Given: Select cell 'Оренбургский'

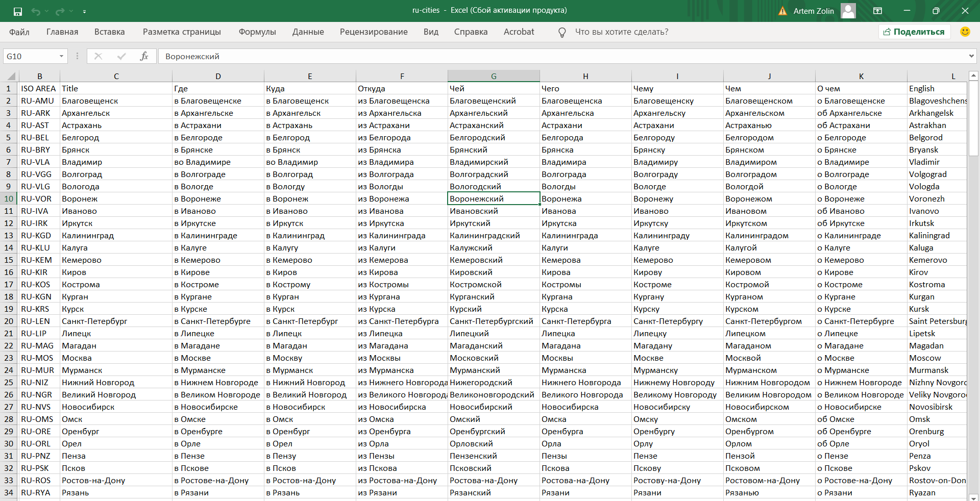Looking at the screenshot, I should point(494,431).
